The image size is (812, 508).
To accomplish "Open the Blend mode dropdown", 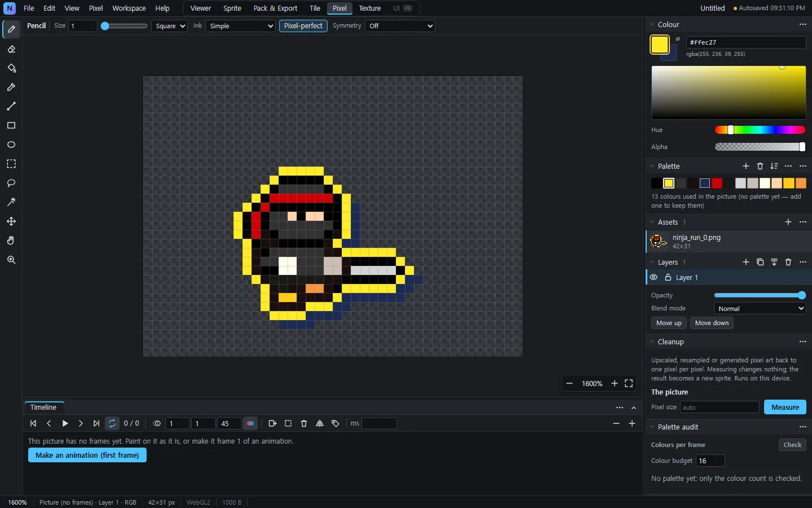I will coord(760,309).
